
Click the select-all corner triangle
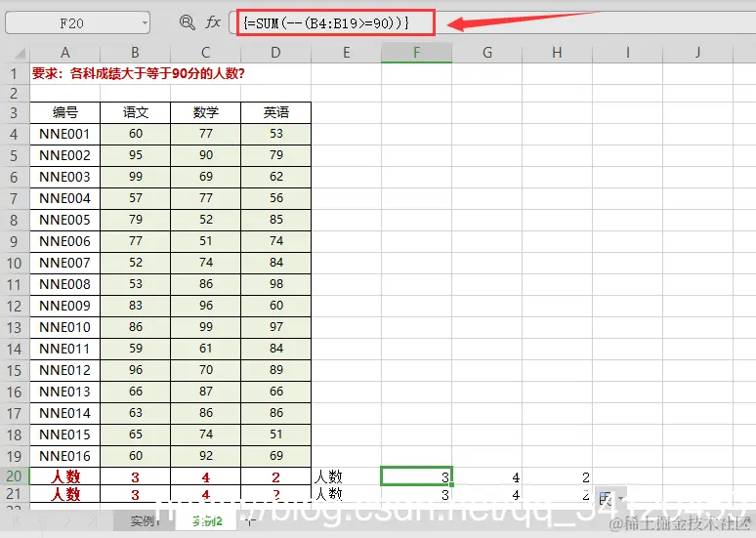pos(20,53)
